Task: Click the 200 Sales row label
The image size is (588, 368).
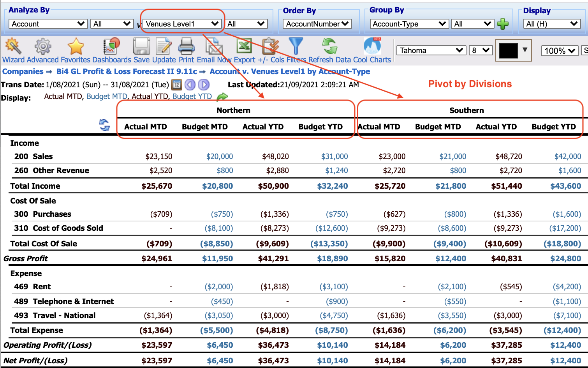Action: [x=33, y=156]
